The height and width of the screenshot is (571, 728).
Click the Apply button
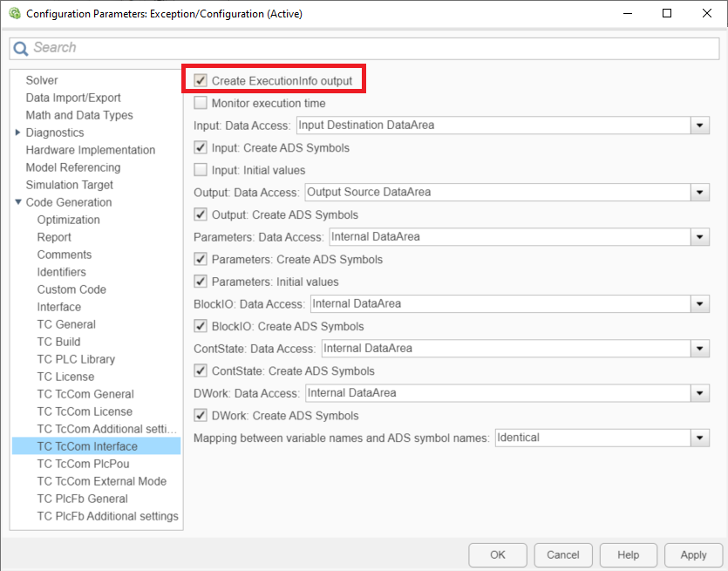[x=693, y=554]
